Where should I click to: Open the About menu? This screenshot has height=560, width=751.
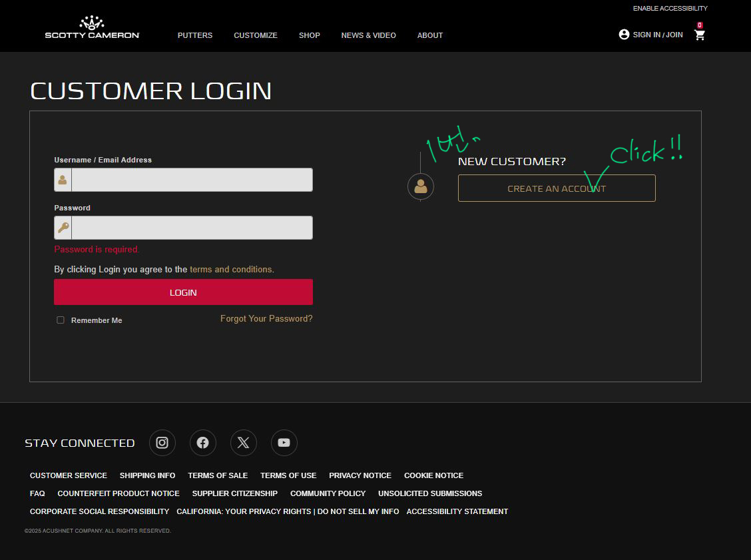[x=429, y=35]
